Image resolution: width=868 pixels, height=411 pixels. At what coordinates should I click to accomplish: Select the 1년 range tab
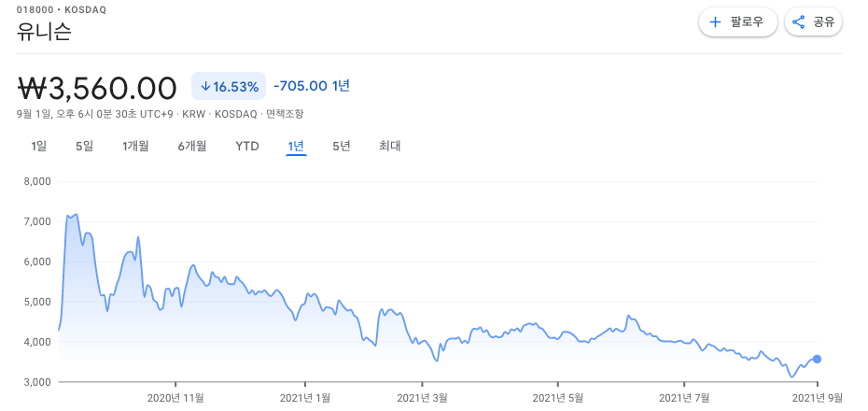pos(296,147)
